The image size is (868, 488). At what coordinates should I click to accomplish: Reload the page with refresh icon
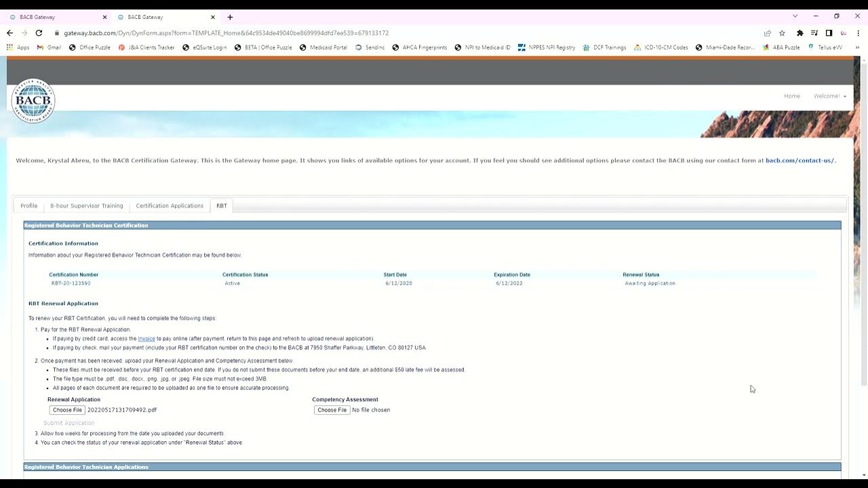(39, 33)
